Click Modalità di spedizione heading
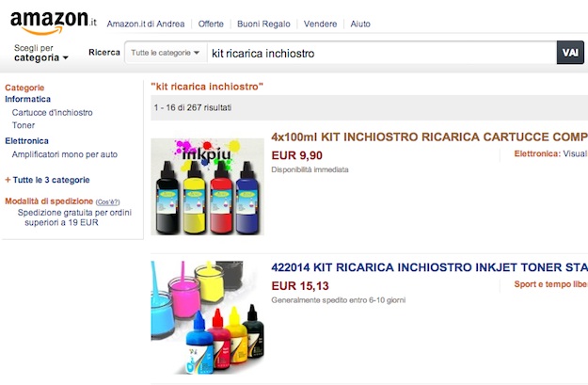The height and width of the screenshot is (385, 588). (x=49, y=201)
